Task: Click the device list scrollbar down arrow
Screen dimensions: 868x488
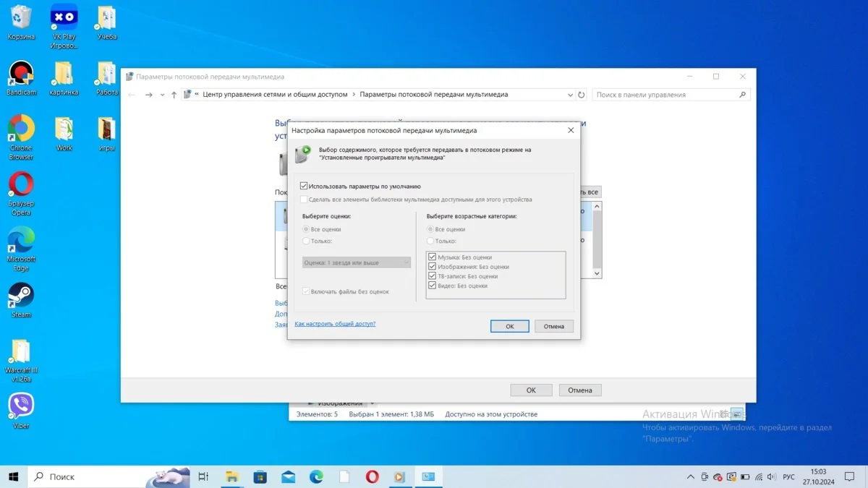Action: point(597,273)
